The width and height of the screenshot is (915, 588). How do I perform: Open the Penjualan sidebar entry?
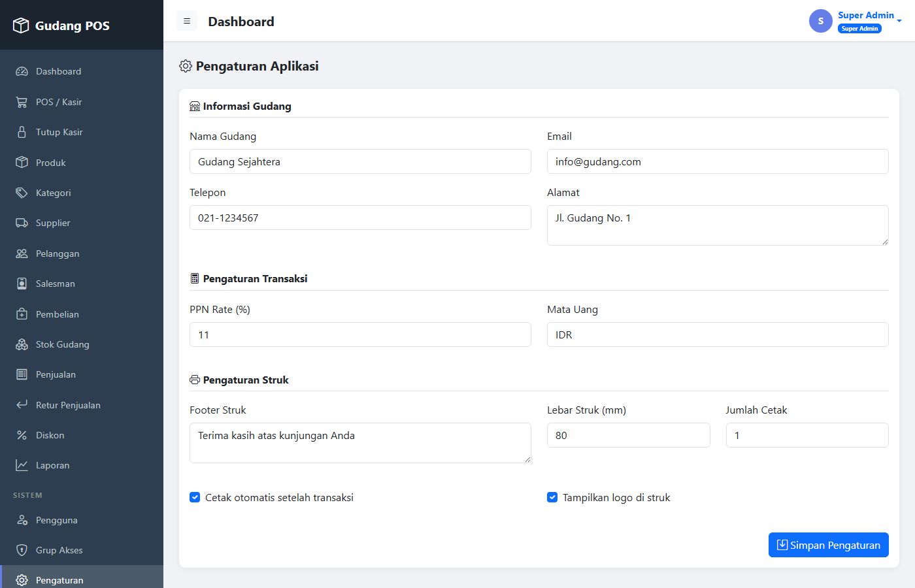82,374
